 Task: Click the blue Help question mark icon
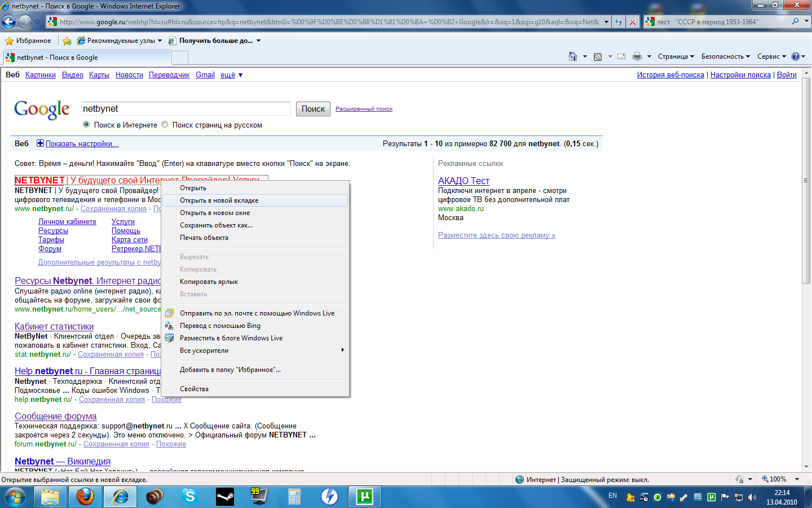796,56
